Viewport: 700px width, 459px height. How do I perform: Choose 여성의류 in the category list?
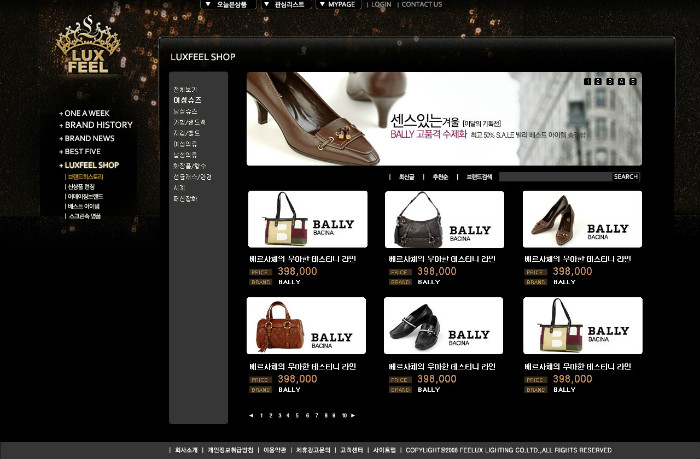(x=185, y=144)
